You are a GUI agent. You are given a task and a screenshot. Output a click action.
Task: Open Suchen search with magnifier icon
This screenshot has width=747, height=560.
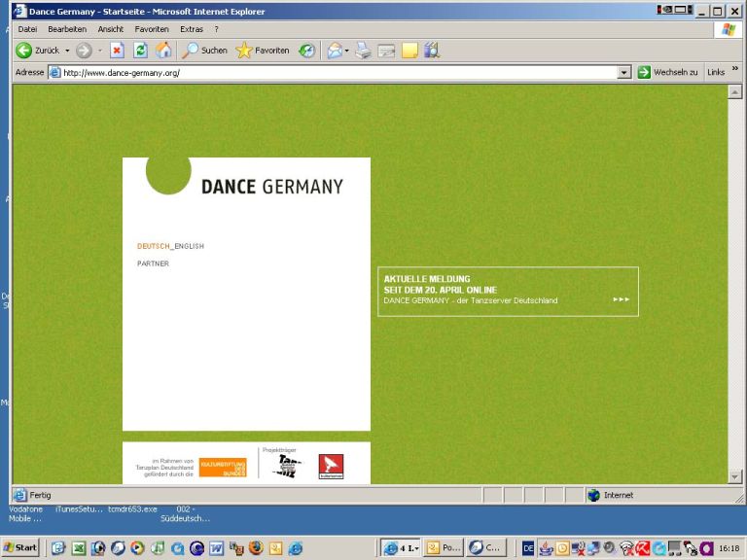[204, 50]
